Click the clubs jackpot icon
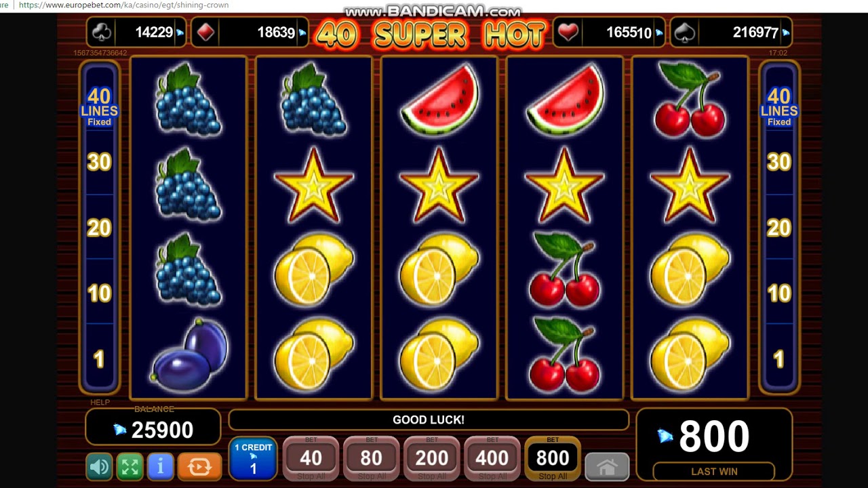This screenshot has width=868, height=488. pos(100,32)
